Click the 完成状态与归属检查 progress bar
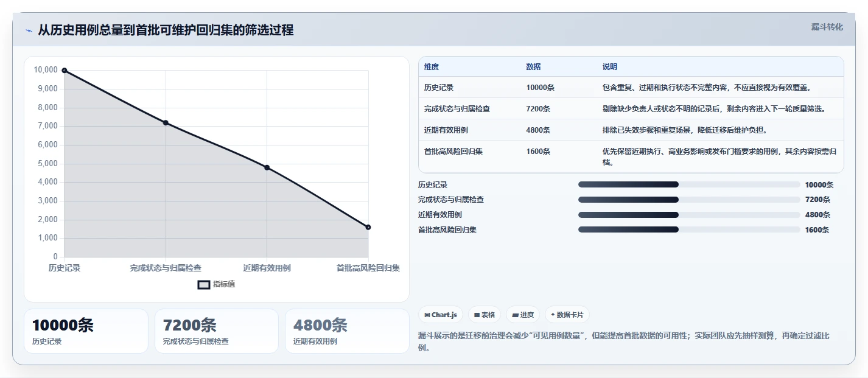The image size is (868, 378). 689,200
